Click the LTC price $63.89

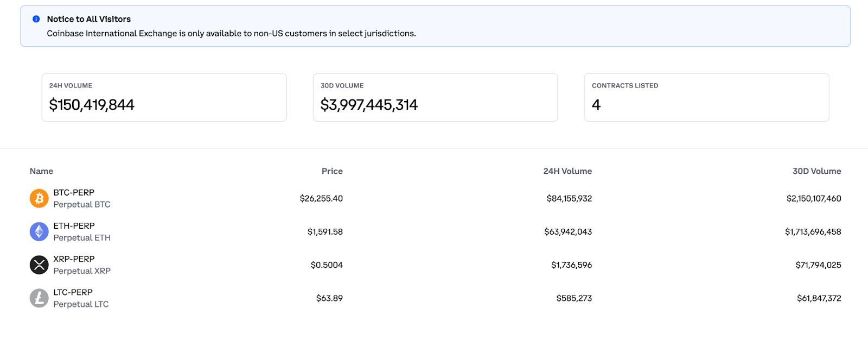[x=329, y=298]
